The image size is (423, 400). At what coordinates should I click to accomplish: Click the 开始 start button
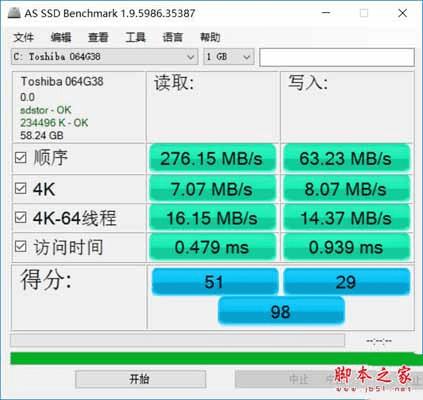point(140,379)
